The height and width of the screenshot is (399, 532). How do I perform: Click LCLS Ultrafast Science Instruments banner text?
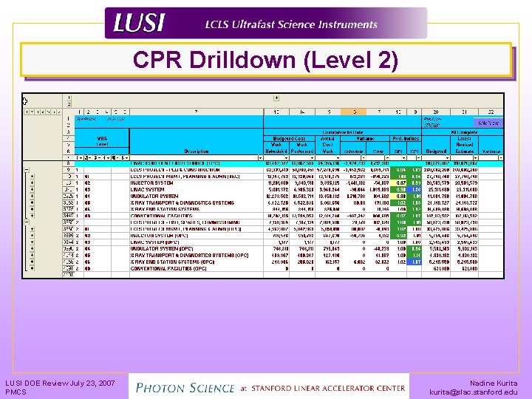[291, 24]
